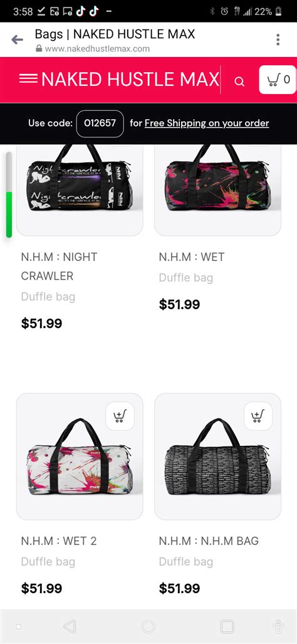Open the Night Crawler duffle bag image
This screenshot has height=644, width=297.
(x=80, y=185)
